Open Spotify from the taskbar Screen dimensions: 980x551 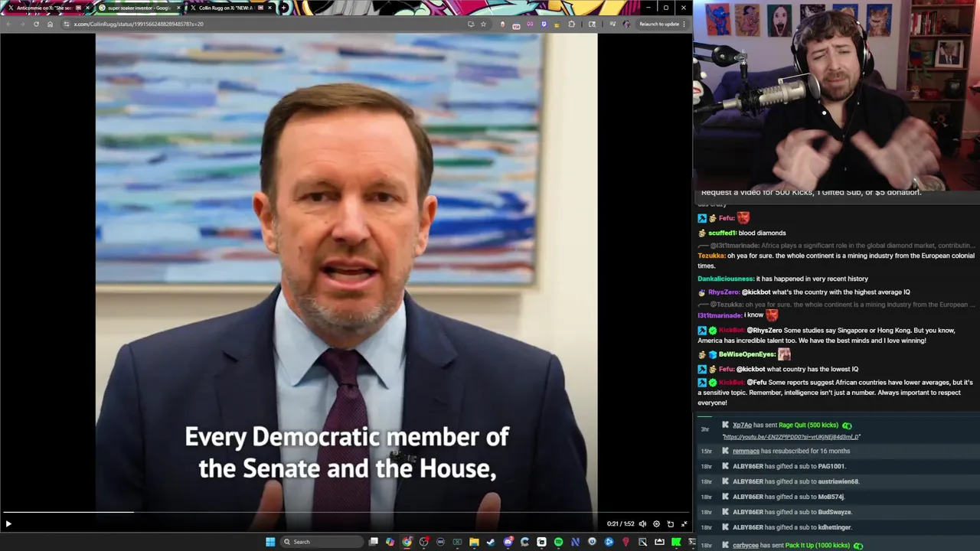click(x=558, y=542)
